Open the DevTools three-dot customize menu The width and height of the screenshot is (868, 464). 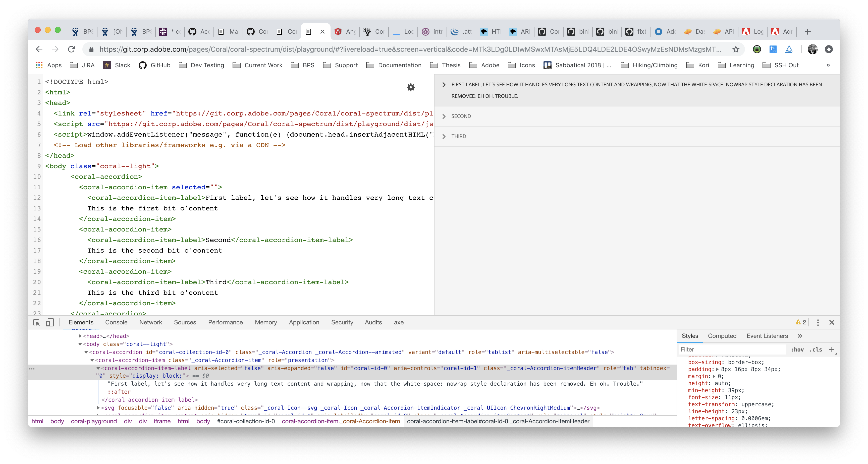tap(818, 322)
